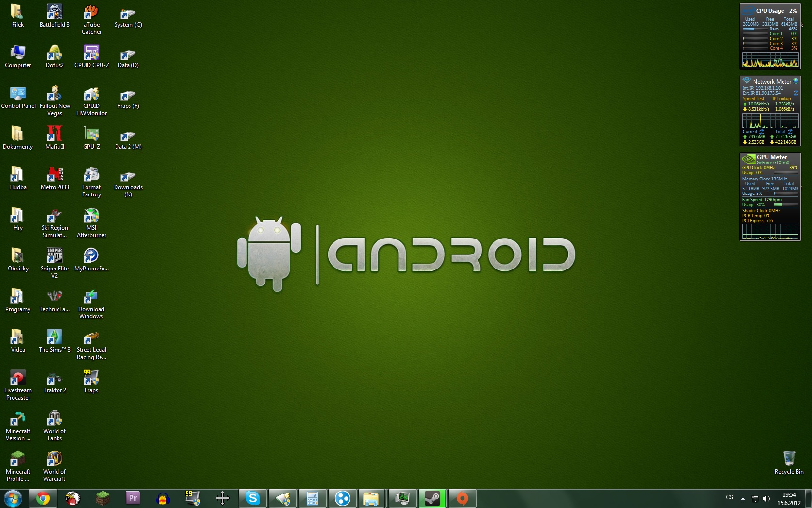Click IP Lookup in Network Meter
Image resolution: width=812 pixels, height=508 pixels.
click(x=782, y=99)
